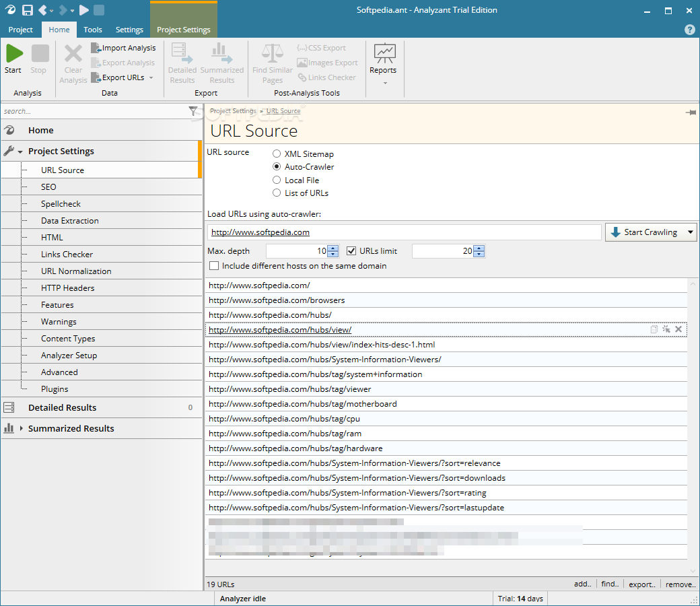Screen dimensions: 700x606
Task: Expand the Reports dropdown arrow
Action: (385, 83)
